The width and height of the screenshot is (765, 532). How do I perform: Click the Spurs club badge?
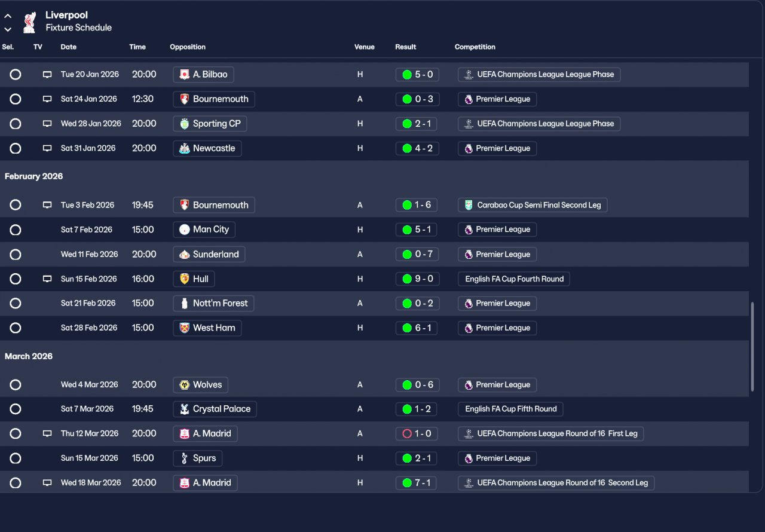tap(185, 458)
